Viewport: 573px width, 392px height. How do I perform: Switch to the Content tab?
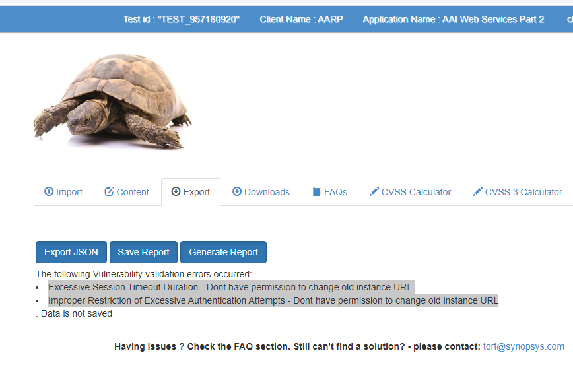[x=127, y=192]
